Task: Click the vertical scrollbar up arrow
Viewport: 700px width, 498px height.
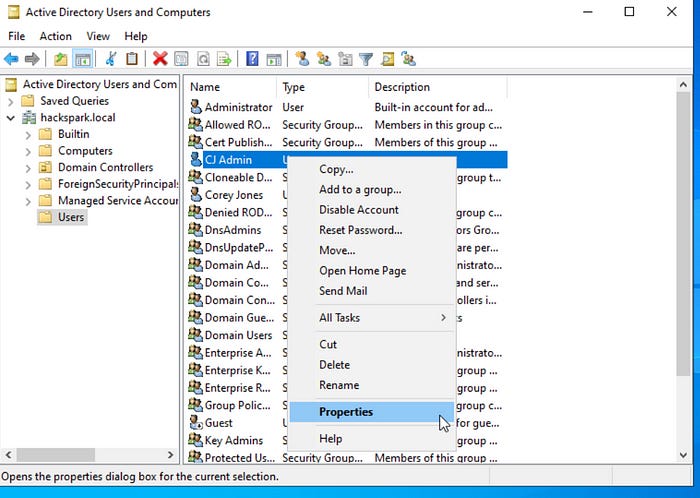Action: click(683, 84)
